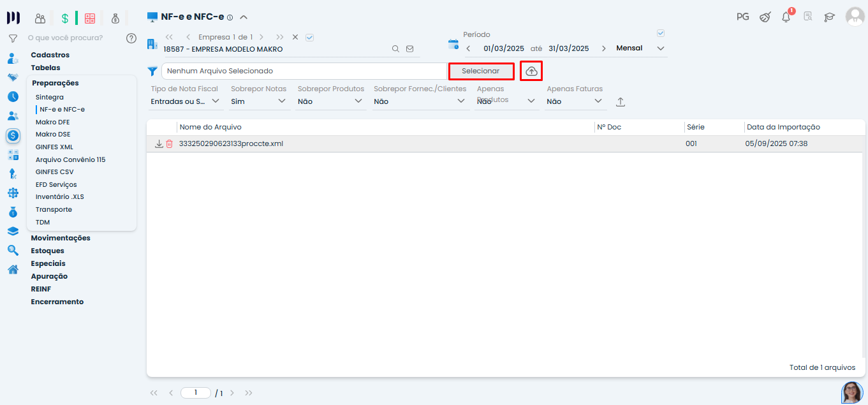Open help question mark icon
Viewport: 868px width, 405px height.
131,38
